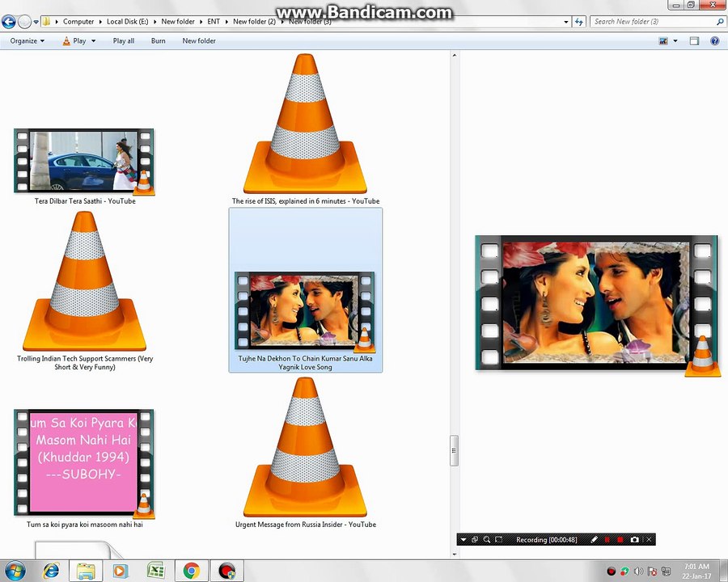
Task: Stop the Bandicam recording
Action: point(620,540)
